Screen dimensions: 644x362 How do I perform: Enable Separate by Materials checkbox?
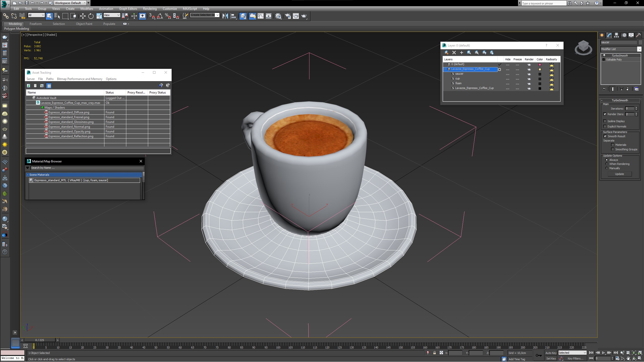(613, 145)
